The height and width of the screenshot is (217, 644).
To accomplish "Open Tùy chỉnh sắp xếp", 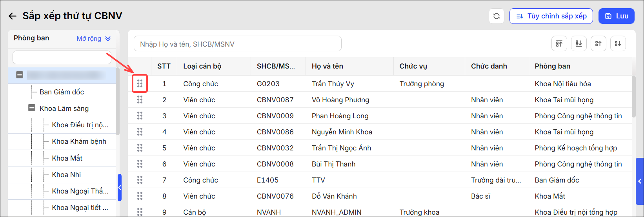I will (x=551, y=16).
